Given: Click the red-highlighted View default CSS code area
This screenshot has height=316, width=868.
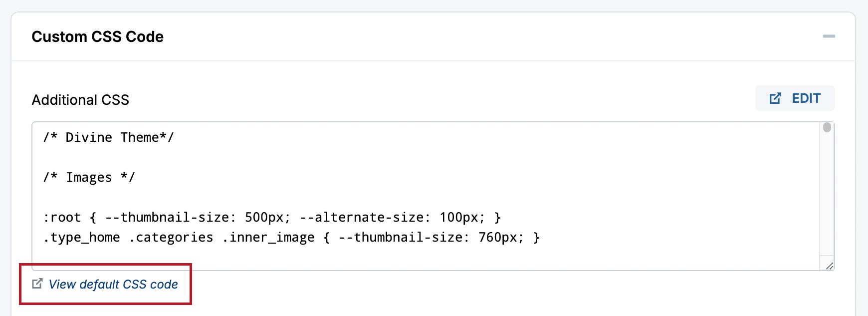Looking at the screenshot, I should click(x=105, y=285).
